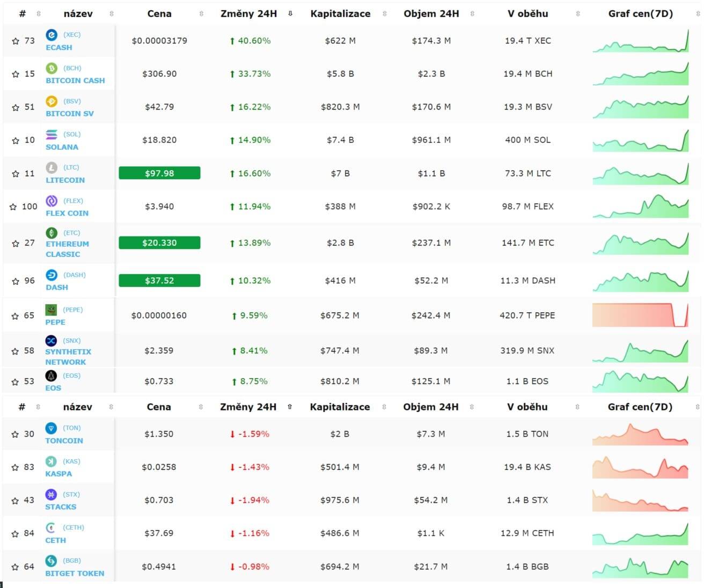Screen dimensions: 704x588
Task: Click the Bitcoin SV coin logo
Action: (x=52, y=101)
